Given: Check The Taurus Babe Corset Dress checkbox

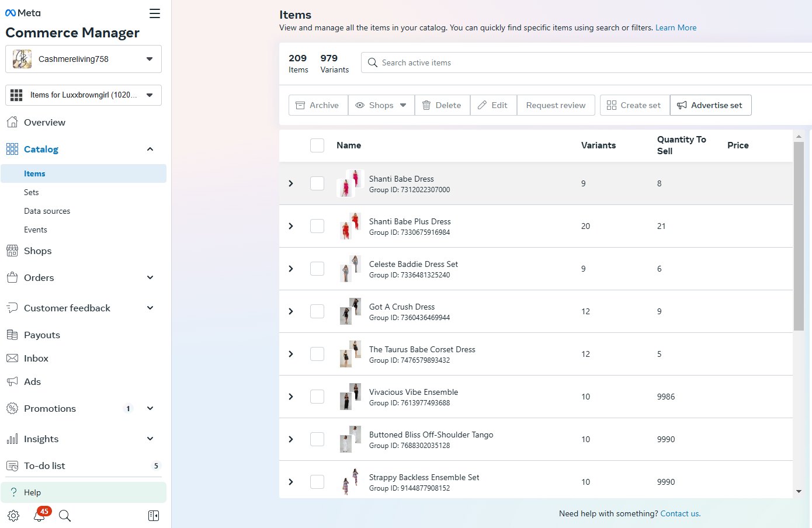Looking at the screenshot, I should [317, 354].
